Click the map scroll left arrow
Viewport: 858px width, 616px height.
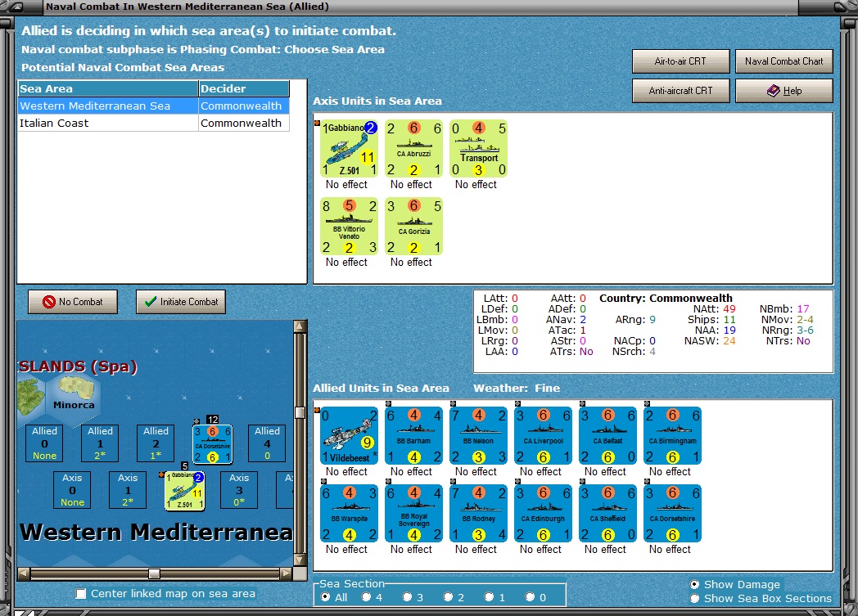pyautogui.click(x=24, y=573)
